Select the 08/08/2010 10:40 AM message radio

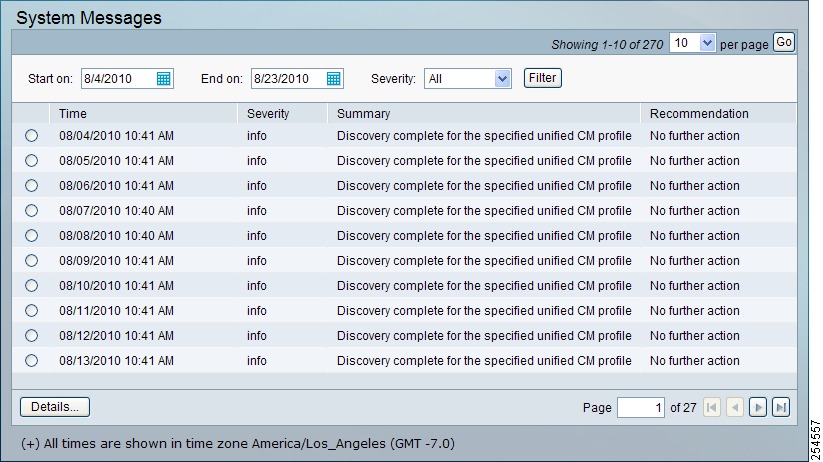pos(31,236)
